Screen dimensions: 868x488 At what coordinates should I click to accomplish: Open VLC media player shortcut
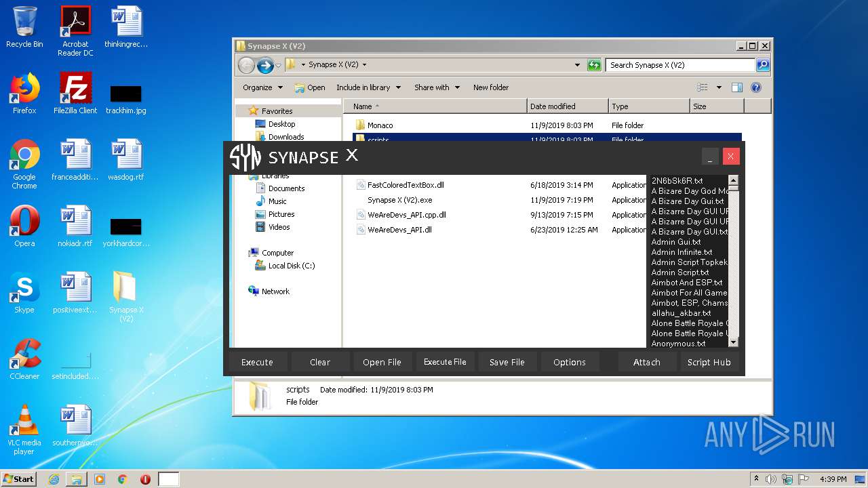click(24, 430)
